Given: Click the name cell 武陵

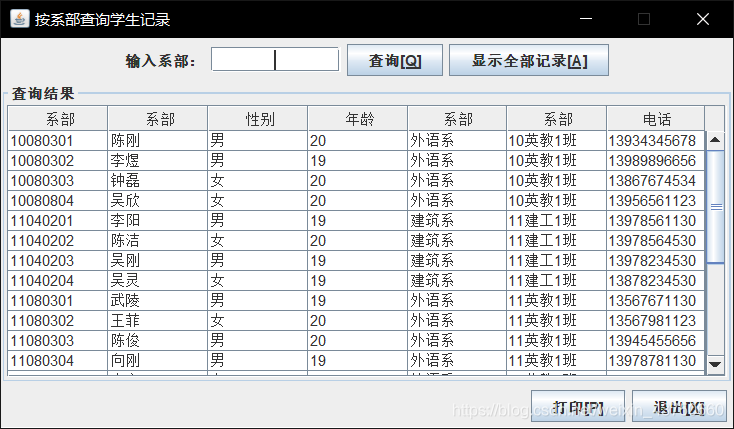Looking at the screenshot, I should tap(158, 301).
